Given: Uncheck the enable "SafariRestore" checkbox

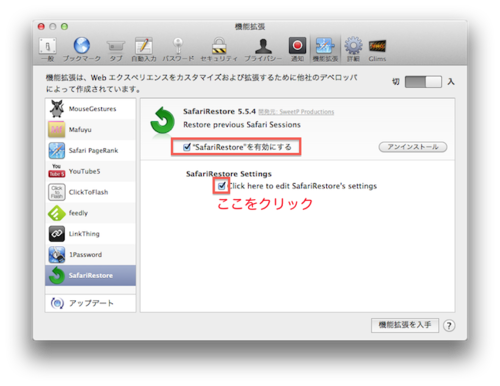Looking at the screenshot, I should pyautogui.click(x=187, y=147).
